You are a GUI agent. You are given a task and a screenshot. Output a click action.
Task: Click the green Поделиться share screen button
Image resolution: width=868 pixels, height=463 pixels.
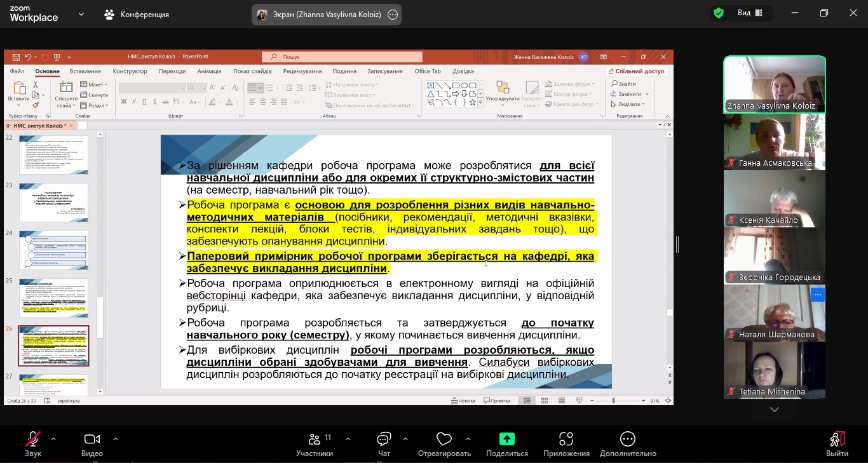tap(506, 439)
